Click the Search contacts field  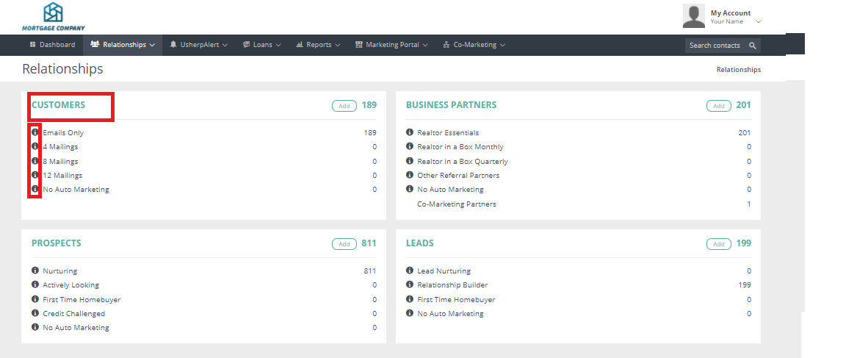point(716,46)
